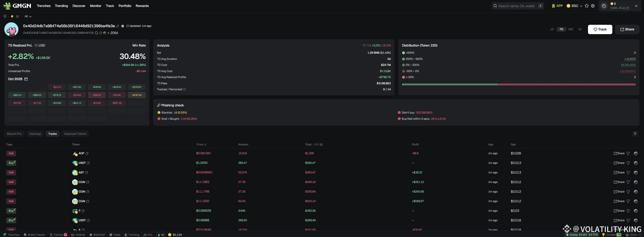
Task: Select the 7D time range
Action: pyautogui.click(x=561, y=29)
